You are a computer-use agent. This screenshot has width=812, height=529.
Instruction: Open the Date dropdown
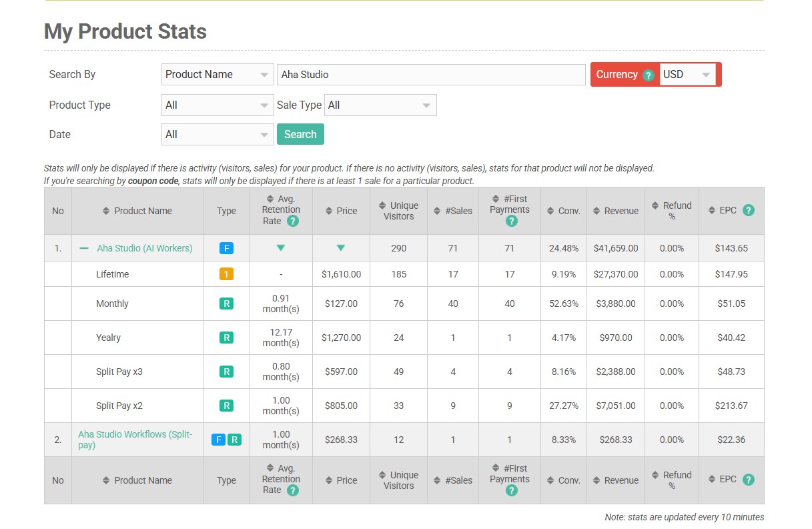tap(218, 135)
